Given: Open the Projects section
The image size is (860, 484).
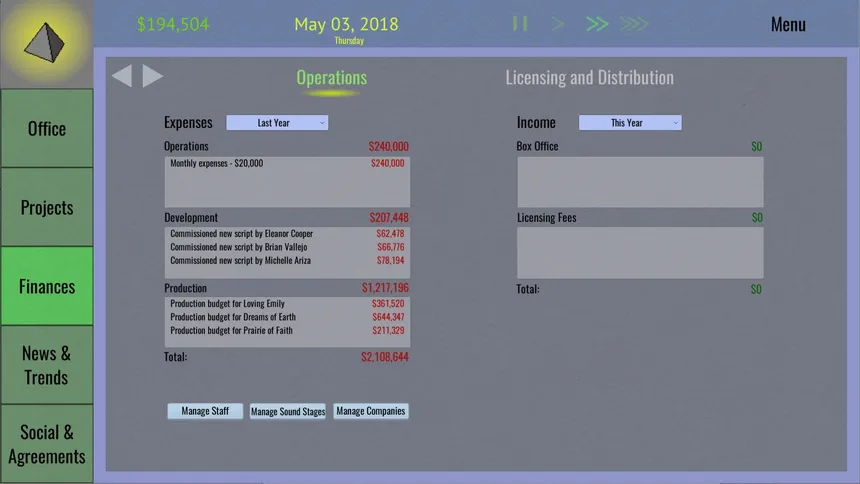Looking at the screenshot, I should [47, 207].
